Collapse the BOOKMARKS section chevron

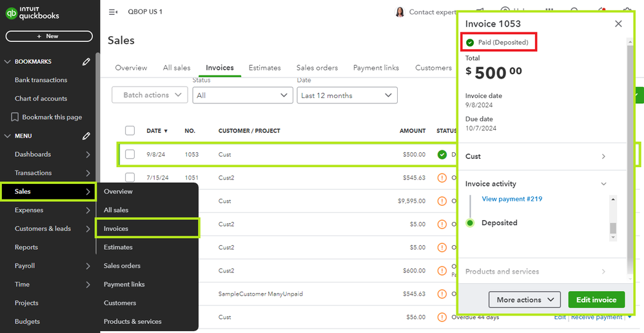7,62
